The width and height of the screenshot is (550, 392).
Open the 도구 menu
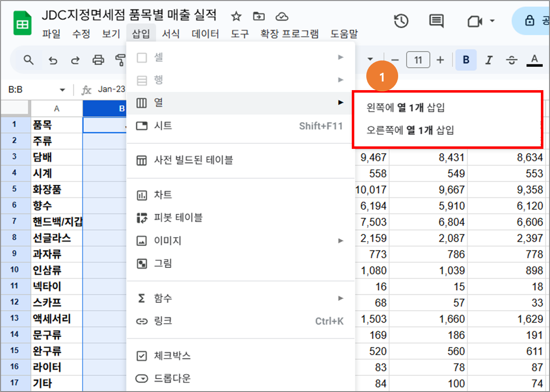point(240,34)
